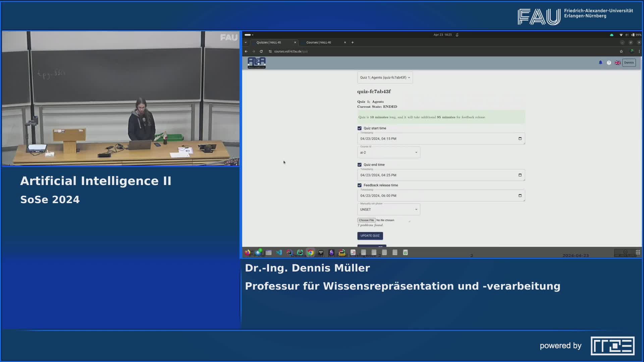The image size is (644, 362).
Task: Click the Choose File button
Action: tap(366, 220)
